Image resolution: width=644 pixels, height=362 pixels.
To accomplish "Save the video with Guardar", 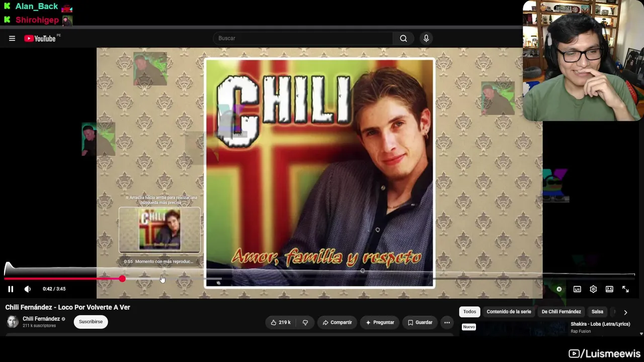I will pos(420,322).
